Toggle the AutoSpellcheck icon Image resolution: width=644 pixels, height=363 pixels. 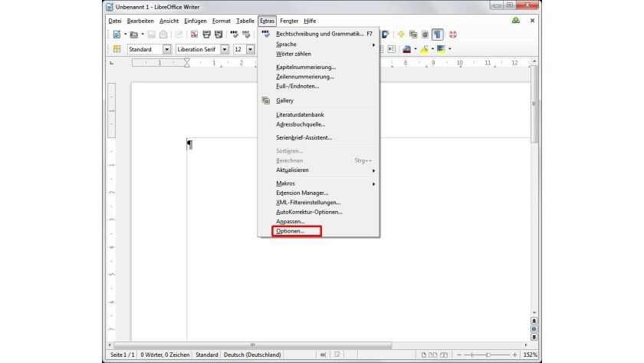[x=246, y=35]
